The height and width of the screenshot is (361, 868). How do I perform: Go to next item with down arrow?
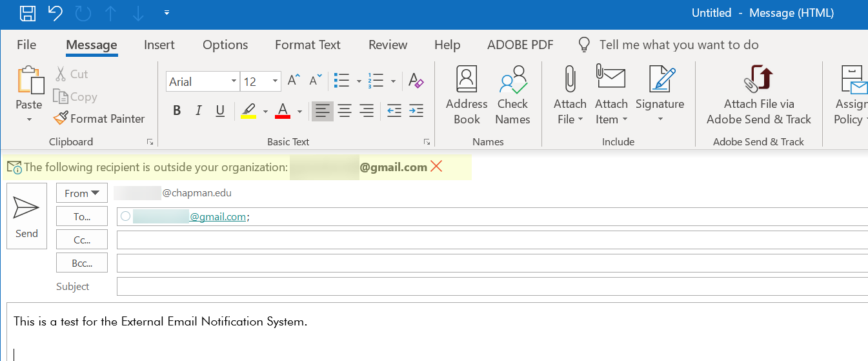(137, 12)
